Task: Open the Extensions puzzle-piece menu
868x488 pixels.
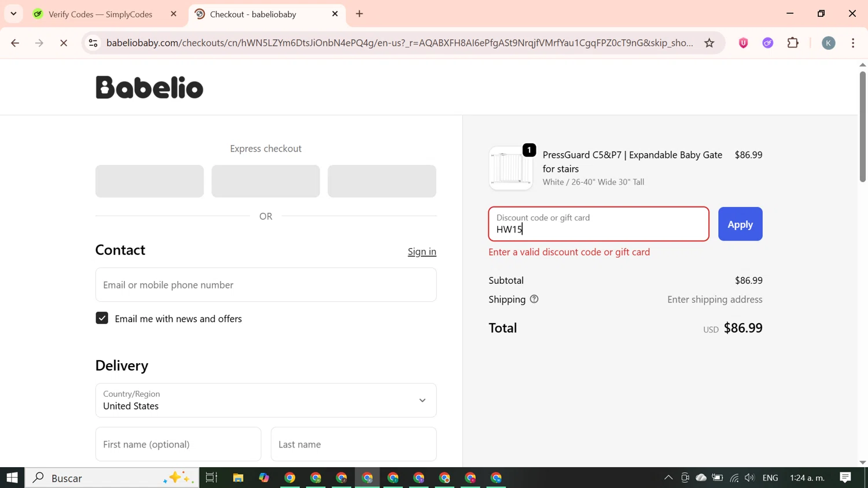Action: click(793, 43)
